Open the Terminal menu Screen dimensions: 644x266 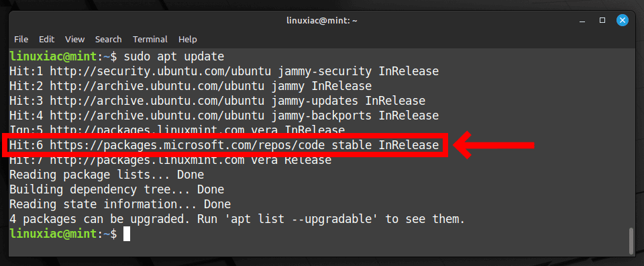pyautogui.click(x=150, y=40)
